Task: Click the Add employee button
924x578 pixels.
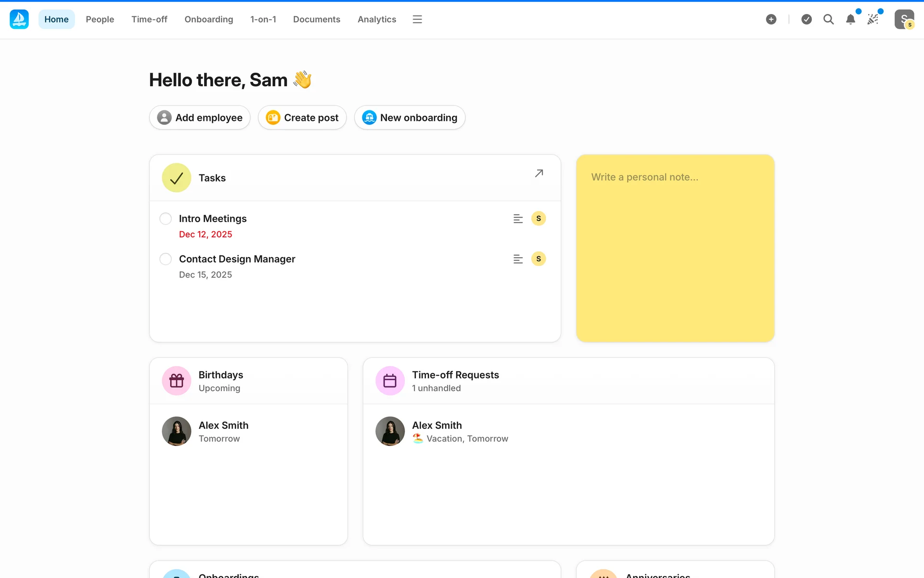Action: click(x=200, y=118)
